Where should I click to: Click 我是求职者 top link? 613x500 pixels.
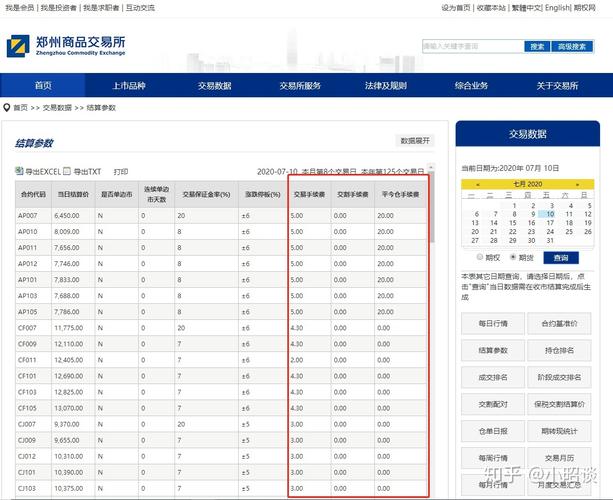pos(101,7)
